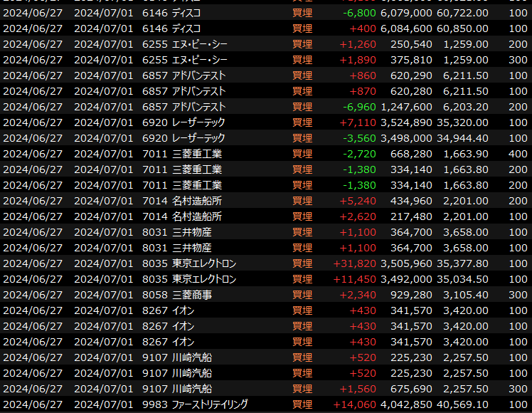Click the +11,450 profit for 東京エレクトロン

[354, 279]
